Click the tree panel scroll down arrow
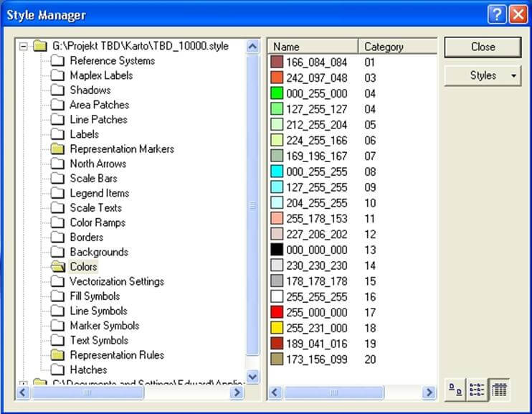 point(252,376)
